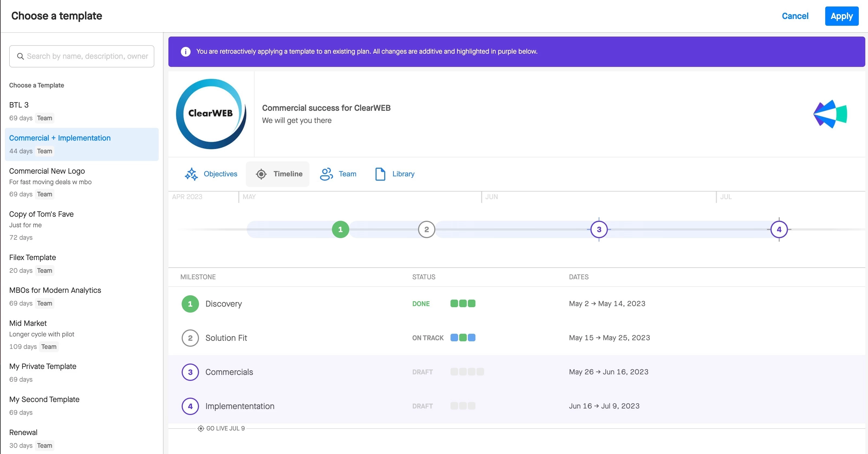Click the info icon in purple banner
This screenshot has height=454, width=868.
185,51
